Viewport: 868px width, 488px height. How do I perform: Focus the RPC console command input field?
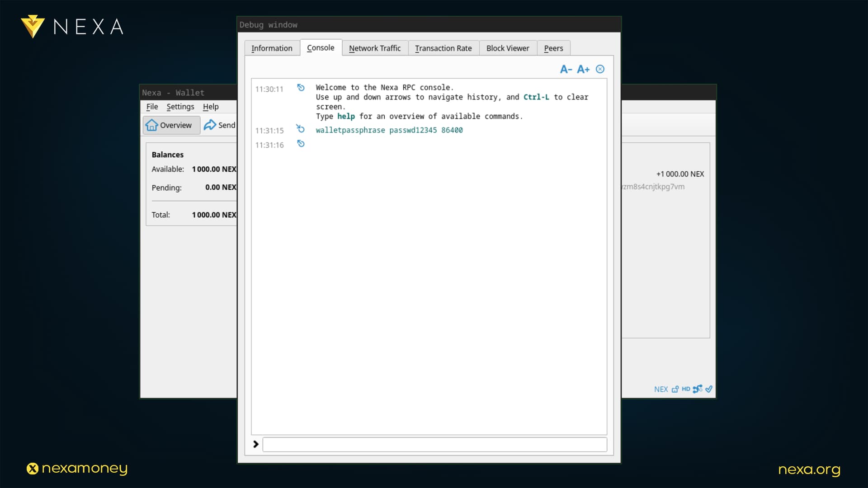click(x=434, y=445)
